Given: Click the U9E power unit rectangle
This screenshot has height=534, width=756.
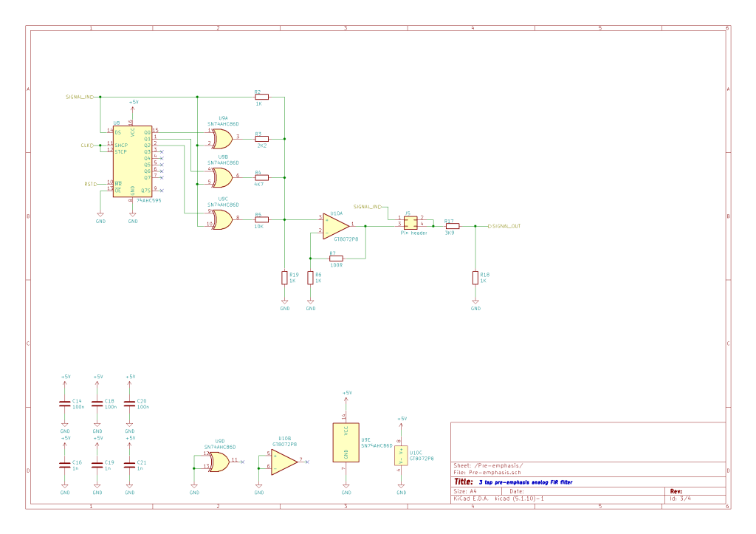Looking at the screenshot, I should (x=346, y=442).
